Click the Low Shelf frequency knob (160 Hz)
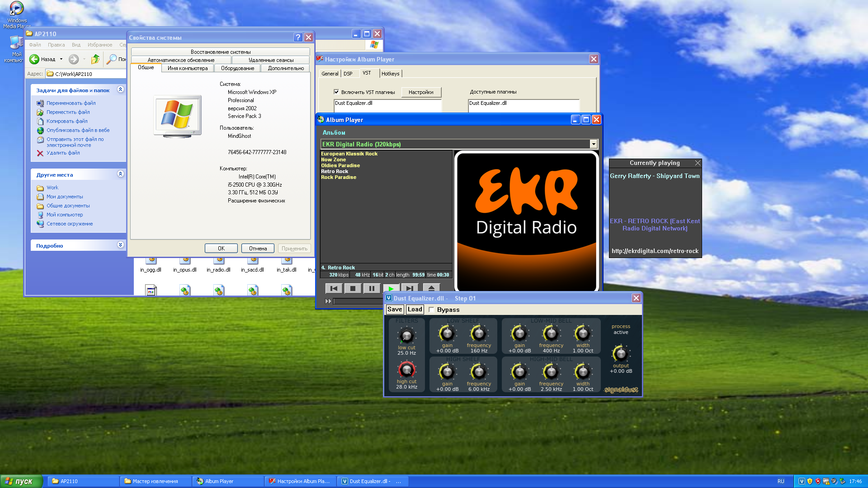Image resolution: width=868 pixels, height=488 pixels. pos(479,333)
